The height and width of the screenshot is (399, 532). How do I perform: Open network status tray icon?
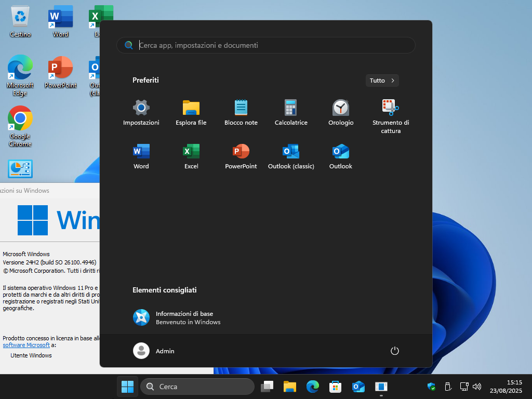click(x=464, y=387)
